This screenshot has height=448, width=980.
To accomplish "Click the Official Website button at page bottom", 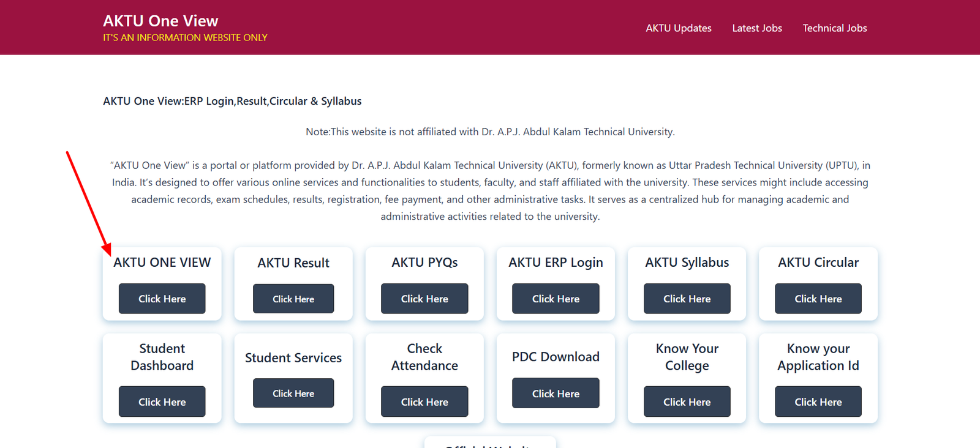I will 489,445.
